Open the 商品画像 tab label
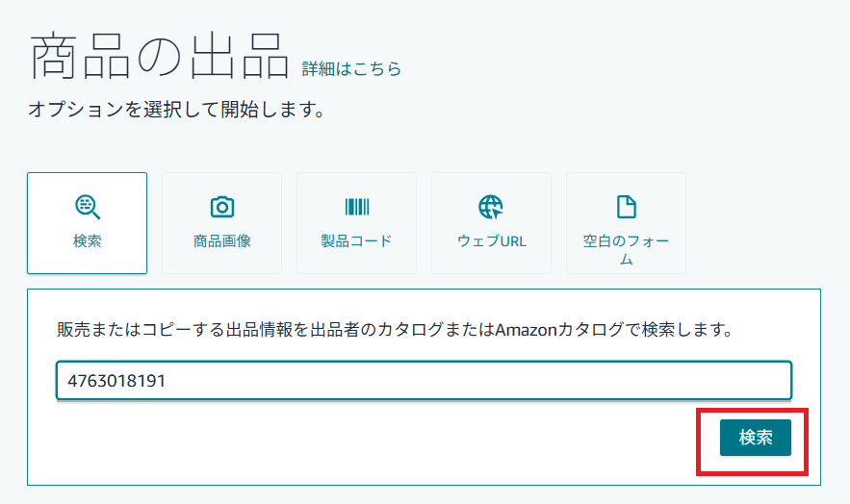 point(222,240)
